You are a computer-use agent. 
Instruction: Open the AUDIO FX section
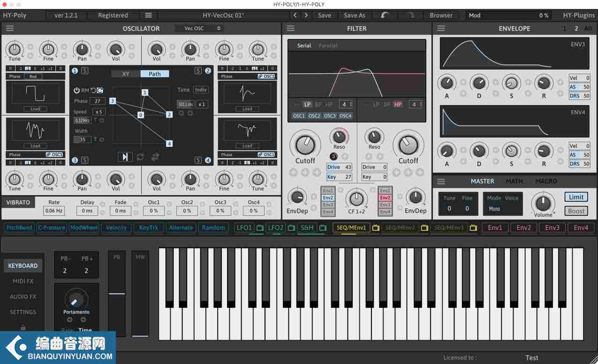23,297
